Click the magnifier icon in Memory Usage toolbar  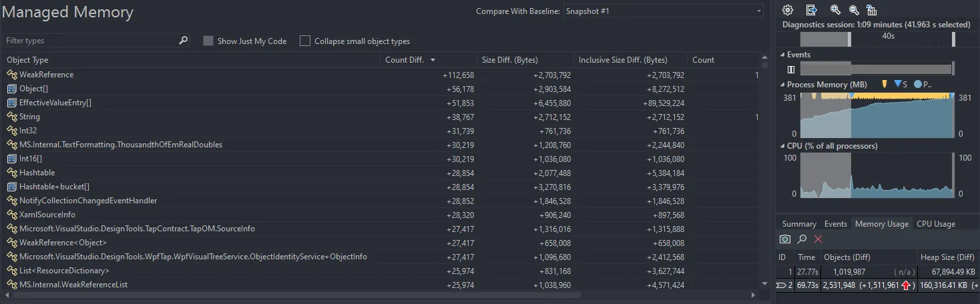coord(802,239)
